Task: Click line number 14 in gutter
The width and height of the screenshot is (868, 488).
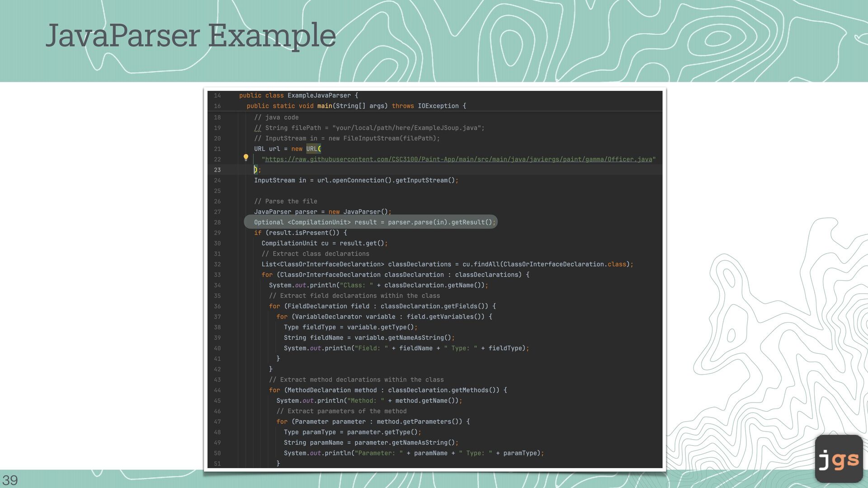Action: click(x=217, y=95)
